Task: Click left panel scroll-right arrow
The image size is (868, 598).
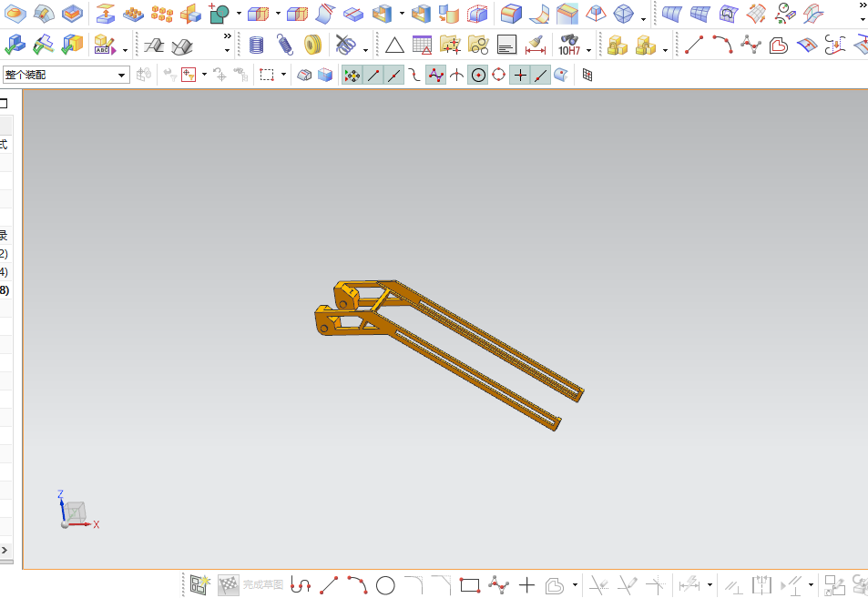Action: (x=5, y=550)
